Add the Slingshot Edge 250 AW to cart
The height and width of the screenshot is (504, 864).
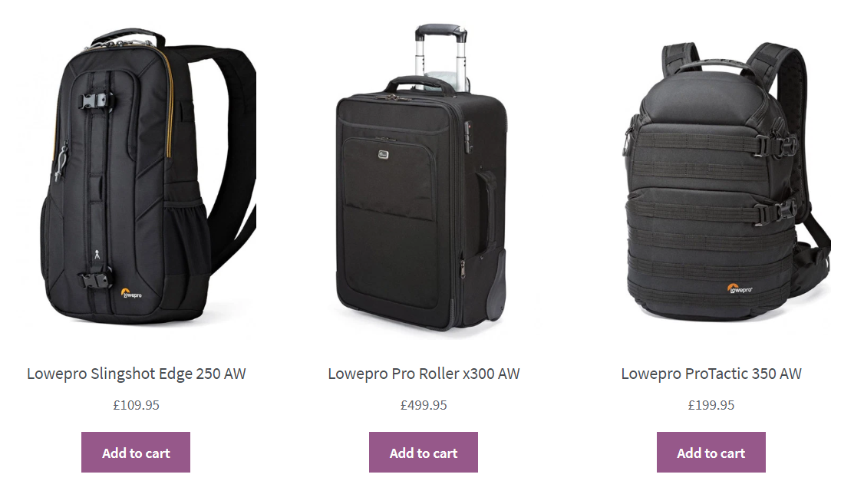(136, 453)
